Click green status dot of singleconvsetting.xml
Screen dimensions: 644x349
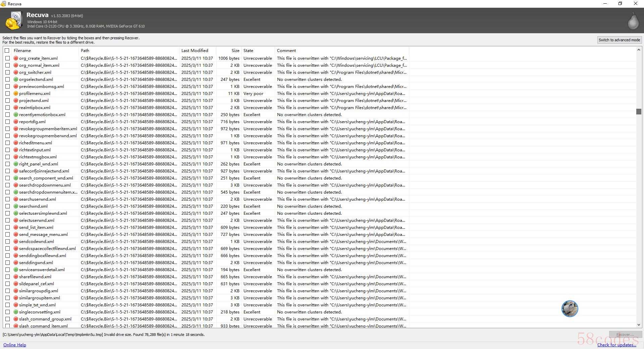16,312
